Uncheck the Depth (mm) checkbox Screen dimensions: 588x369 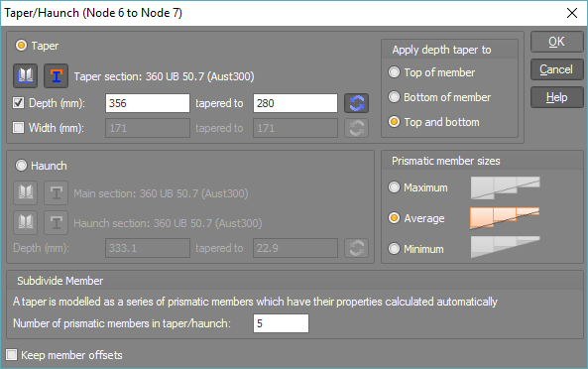[19, 103]
